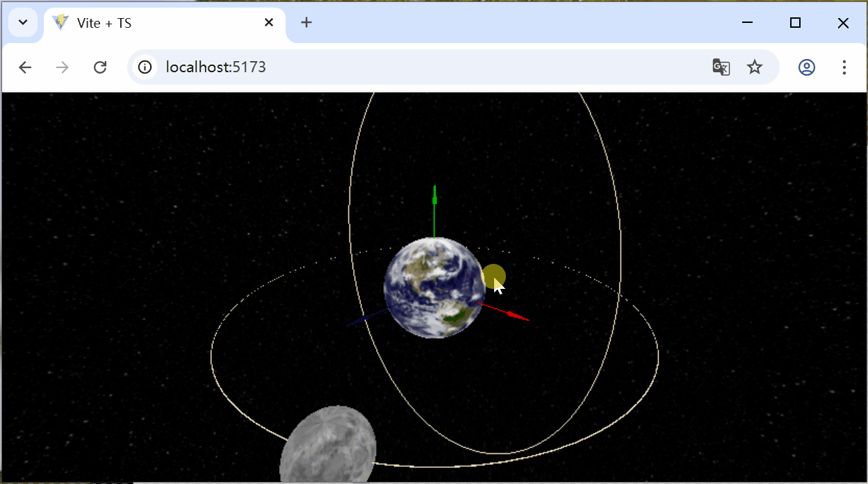Open the Chrome profile menu
This screenshot has width=868, height=484.
[x=807, y=67]
